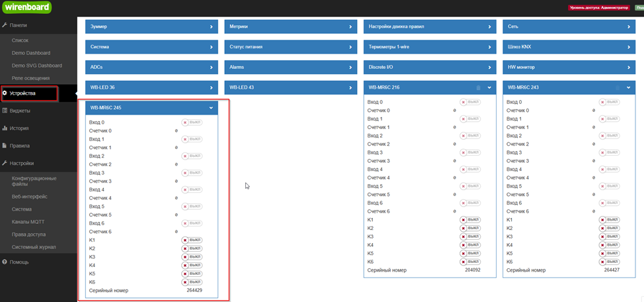Click the Уровень доступа: Администратор badge
Screen dimensions: 644x302
click(x=599, y=8)
